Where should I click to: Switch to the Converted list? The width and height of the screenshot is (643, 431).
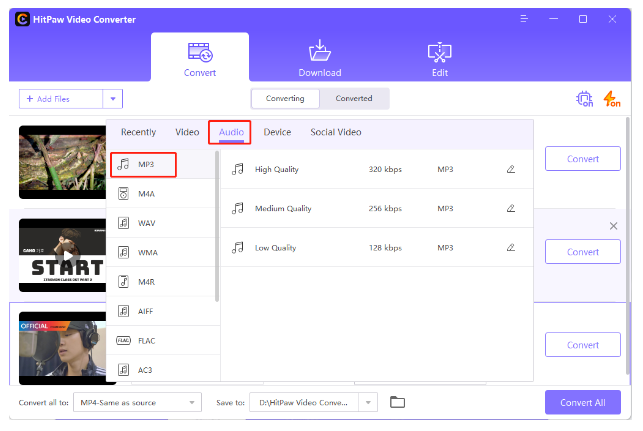point(354,98)
